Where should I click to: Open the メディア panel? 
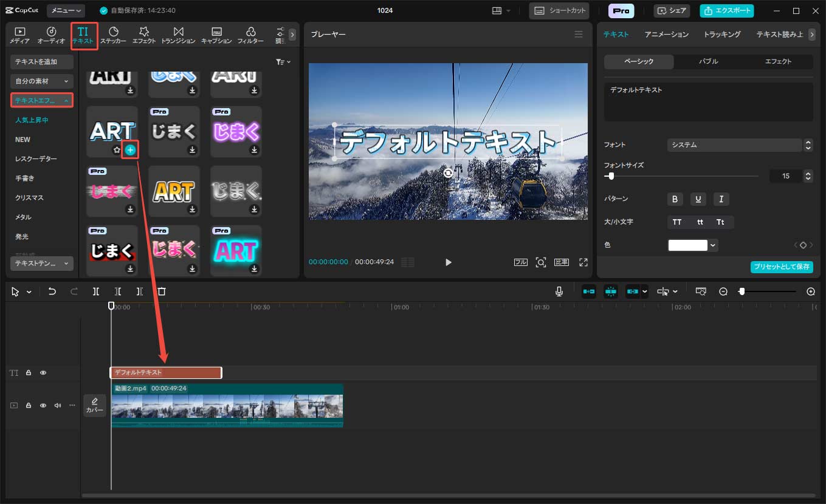click(x=20, y=35)
